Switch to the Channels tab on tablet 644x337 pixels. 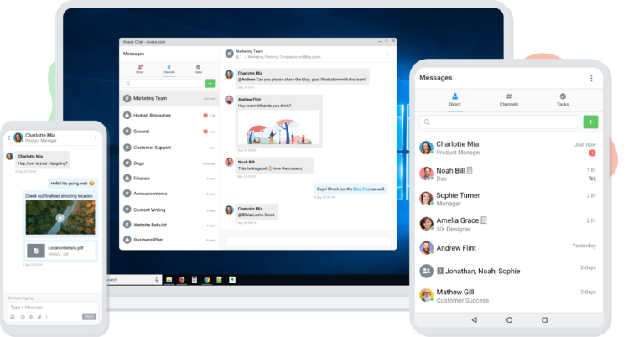(509, 100)
